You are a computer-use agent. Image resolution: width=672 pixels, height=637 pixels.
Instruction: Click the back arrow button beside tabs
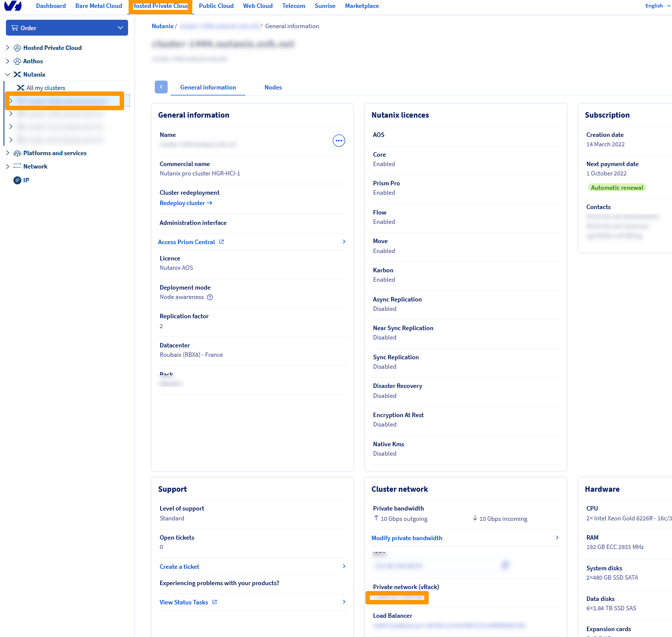(161, 87)
